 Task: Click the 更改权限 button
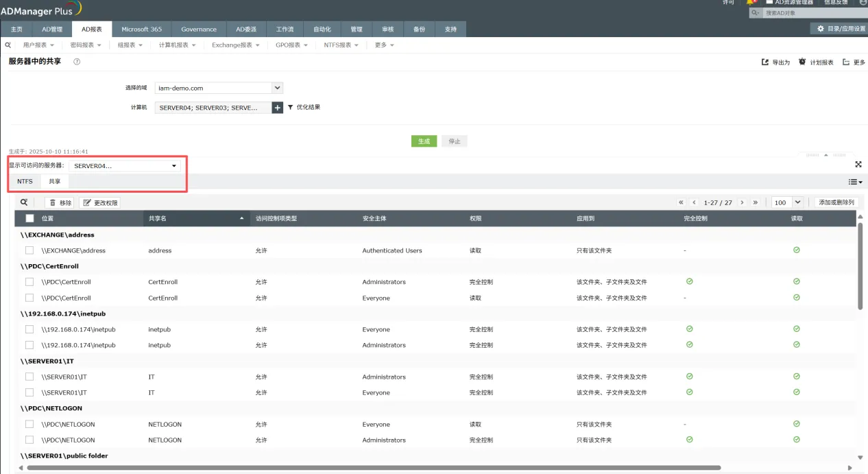[99, 202]
